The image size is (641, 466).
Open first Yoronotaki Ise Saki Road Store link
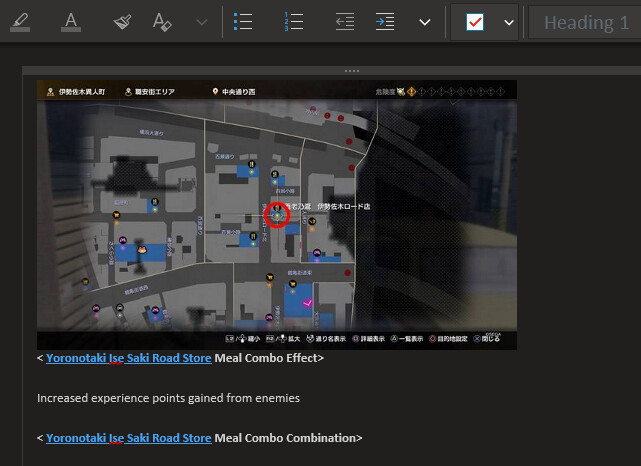[x=129, y=358]
